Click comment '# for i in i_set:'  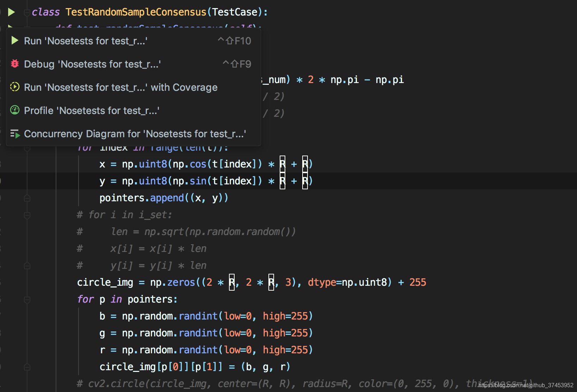coord(124,215)
